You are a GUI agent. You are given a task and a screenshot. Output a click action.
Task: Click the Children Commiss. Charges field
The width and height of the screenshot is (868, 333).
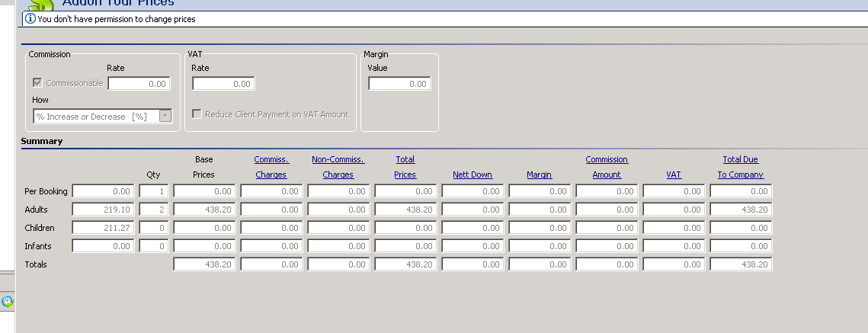coord(271,228)
